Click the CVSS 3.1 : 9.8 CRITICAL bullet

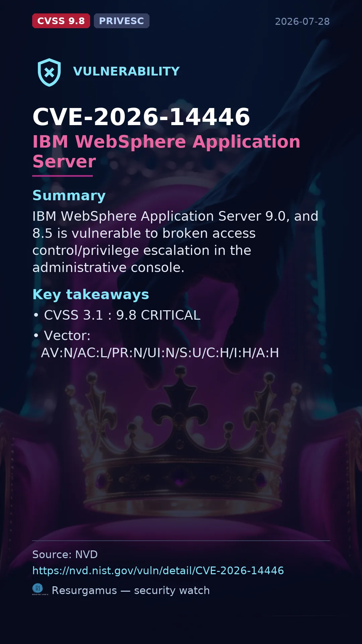(116, 315)
